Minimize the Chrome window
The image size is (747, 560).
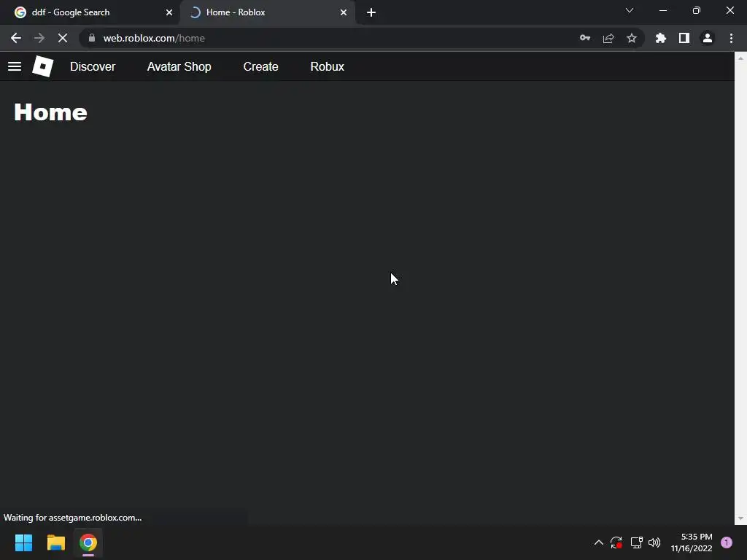tap(663, 10)
